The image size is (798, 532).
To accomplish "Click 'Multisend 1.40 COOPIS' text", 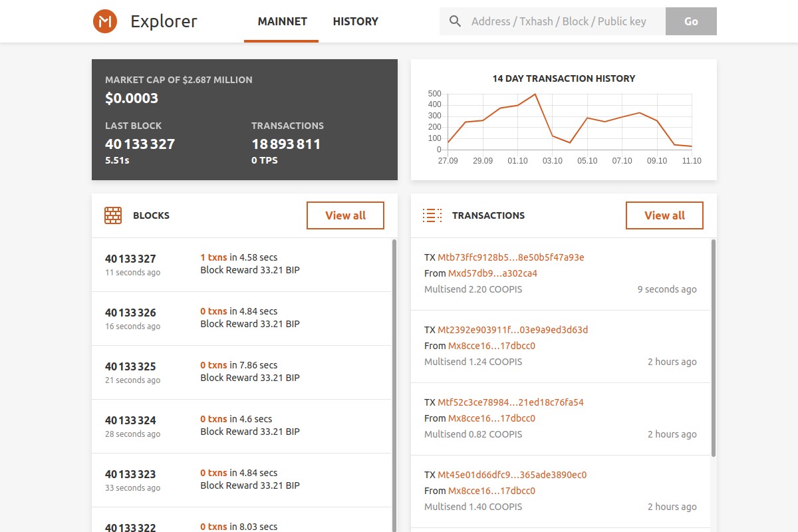I will point(473,507).
